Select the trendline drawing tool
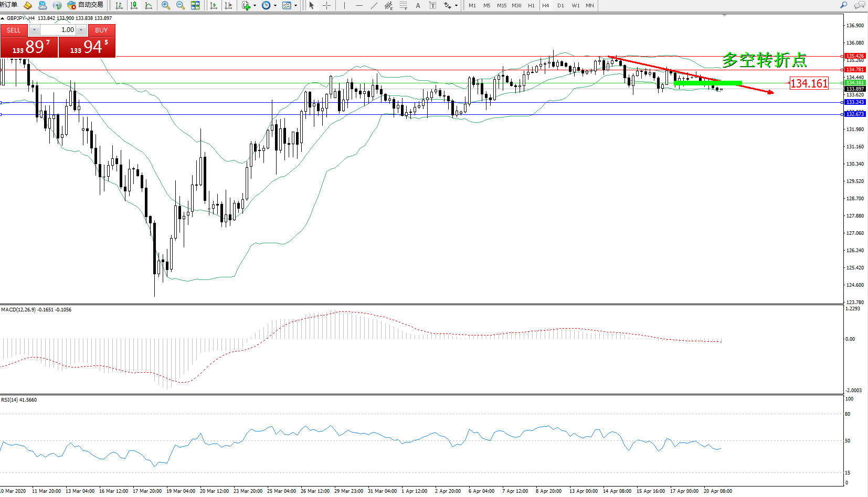This screenshot has width=868, height=497. pos(374,5)
